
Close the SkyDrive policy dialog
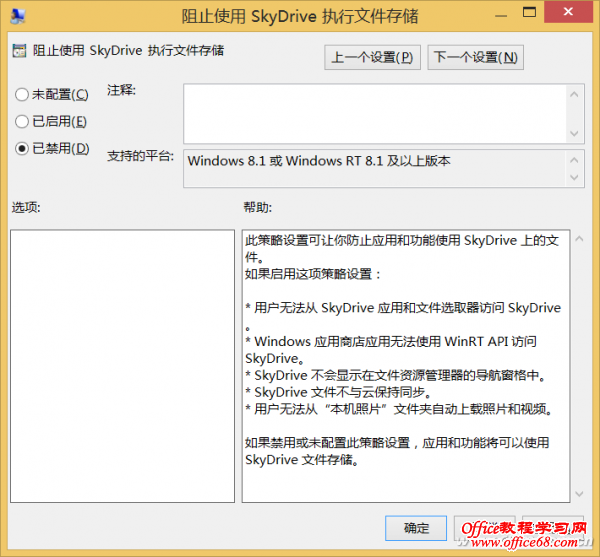click(x=569, y=12)
